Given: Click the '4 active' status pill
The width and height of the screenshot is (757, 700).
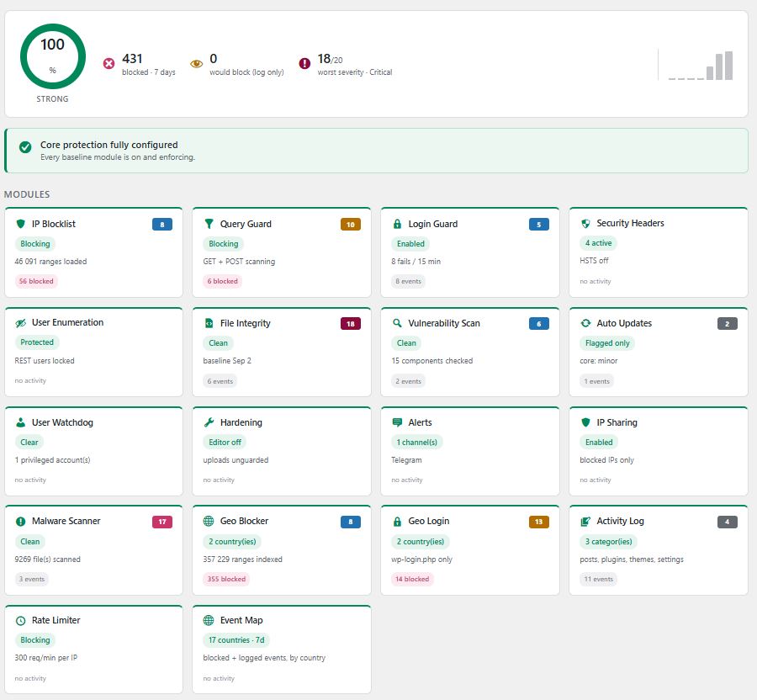Looking at the screenshot, I should point(599,243).
